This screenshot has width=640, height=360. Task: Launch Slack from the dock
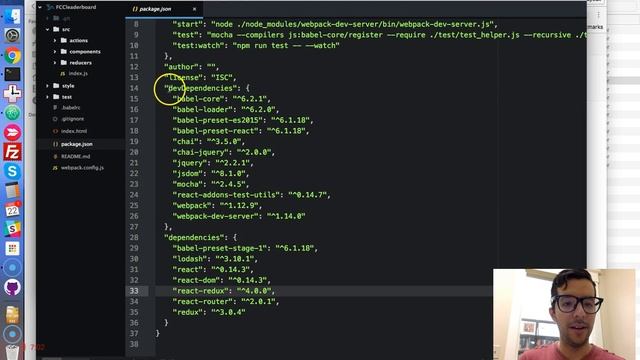[x=12, y=229]
